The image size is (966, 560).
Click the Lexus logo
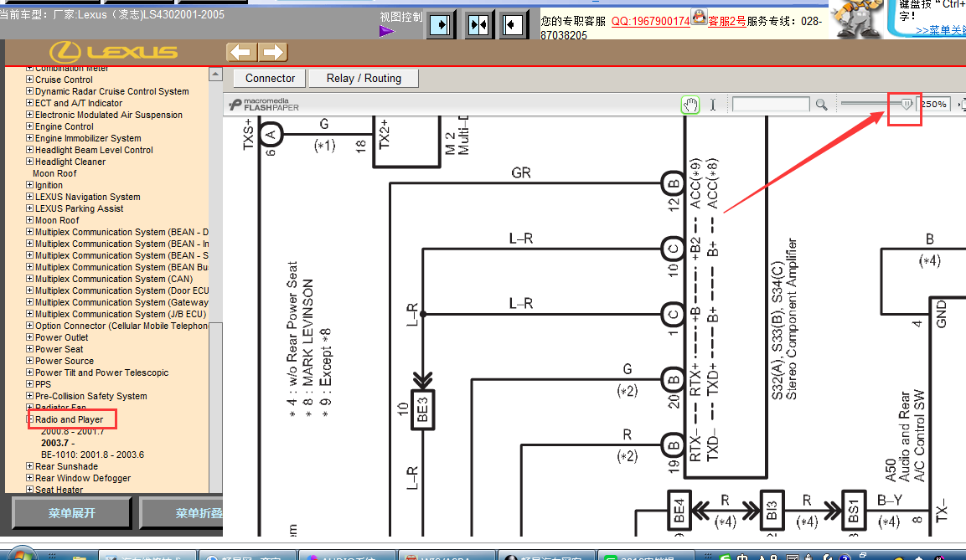113,52
